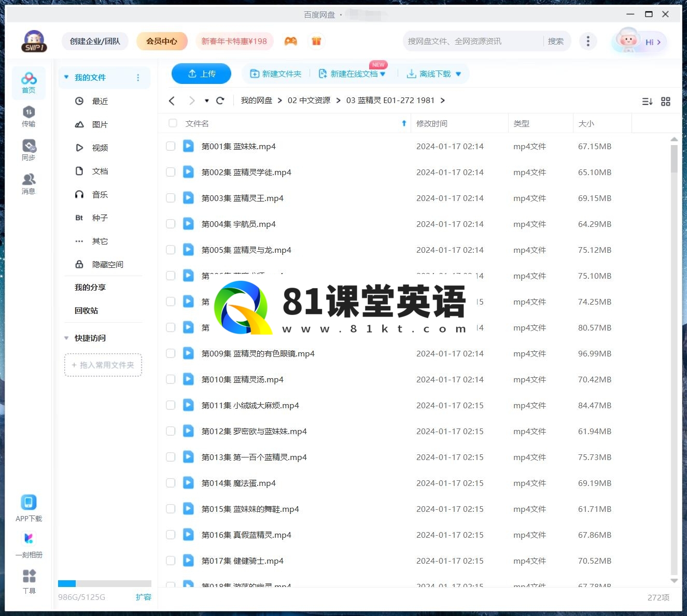Click 新春年卡特惠¥198 promotion

234,41
